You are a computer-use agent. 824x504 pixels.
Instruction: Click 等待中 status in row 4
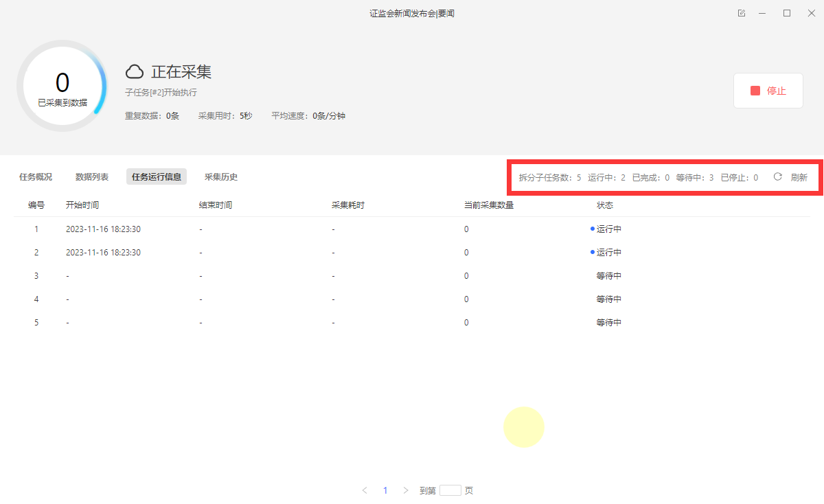pyautogui.click(x=609, y=299)
